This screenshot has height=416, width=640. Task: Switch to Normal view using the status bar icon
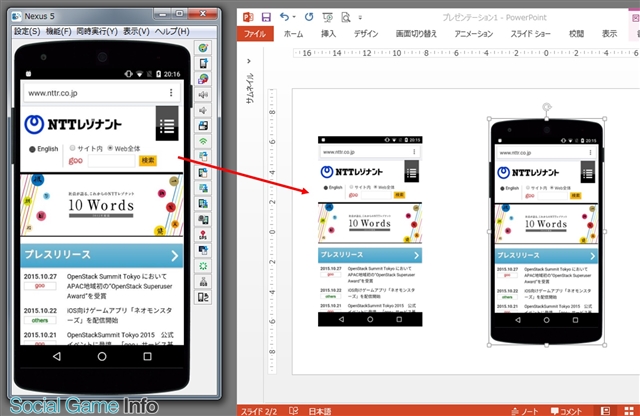pyautogui.click(x=605, y=411)
